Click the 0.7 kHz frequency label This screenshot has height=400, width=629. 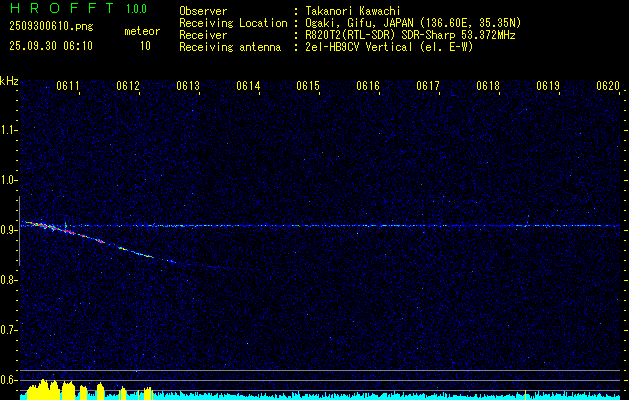(x=9, y=329)
